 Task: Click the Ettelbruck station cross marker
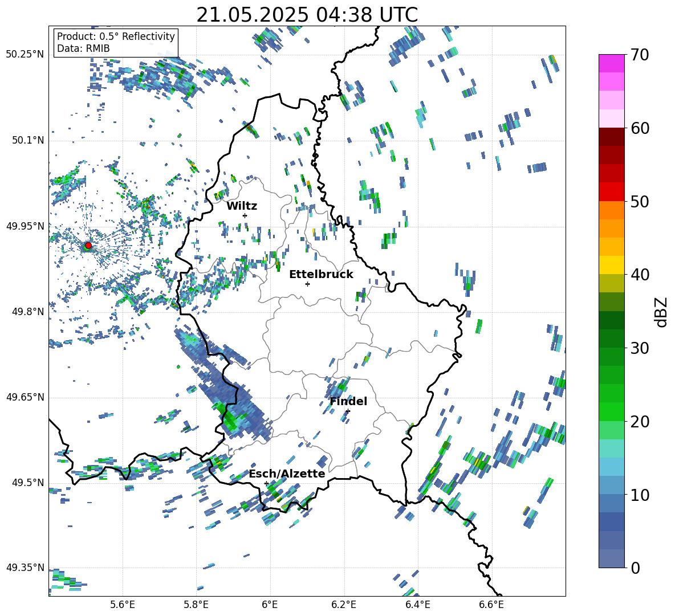click(307, 284)
